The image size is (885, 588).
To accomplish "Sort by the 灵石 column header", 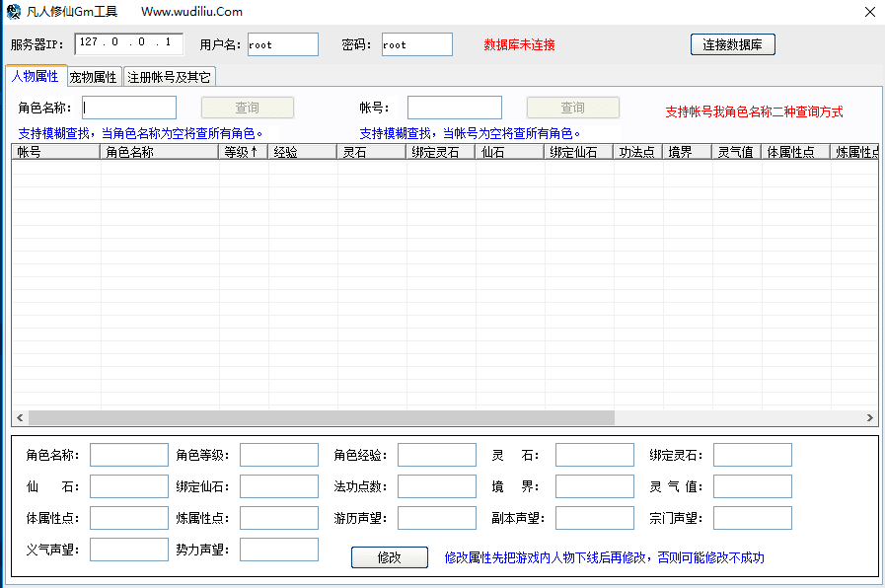I will click(371, 152).
